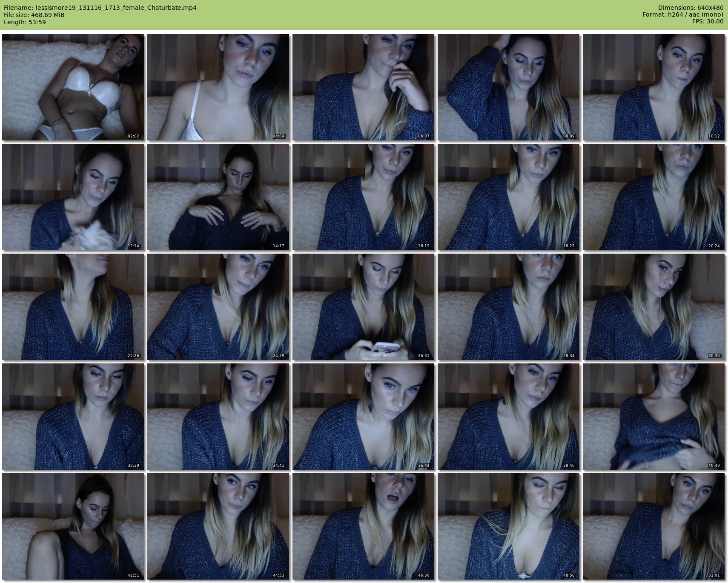
Task: Select the 24:29 frame
Action: coord(218,307)
